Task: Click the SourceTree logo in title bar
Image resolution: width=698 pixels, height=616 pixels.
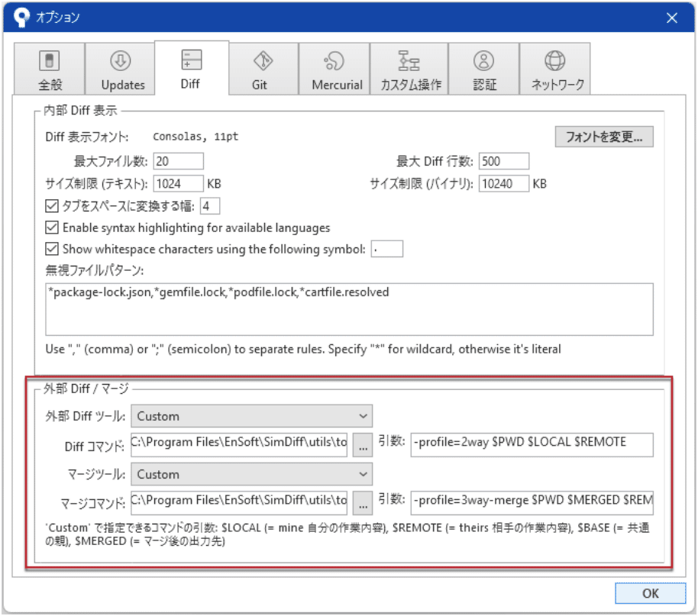Action: point(21,18)
